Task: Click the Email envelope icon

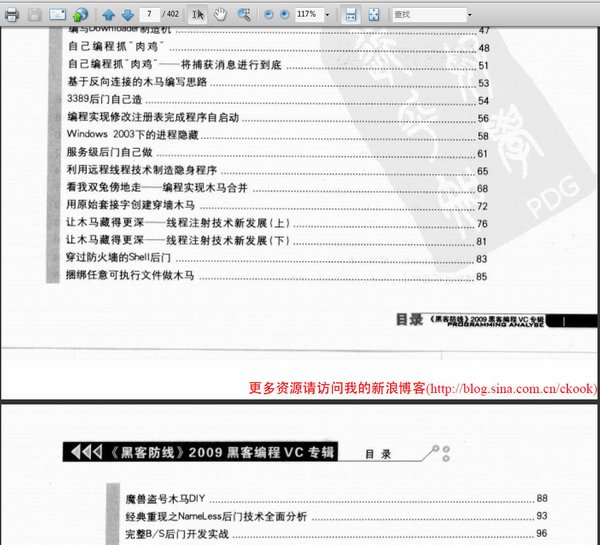Action: click(58, 15)
